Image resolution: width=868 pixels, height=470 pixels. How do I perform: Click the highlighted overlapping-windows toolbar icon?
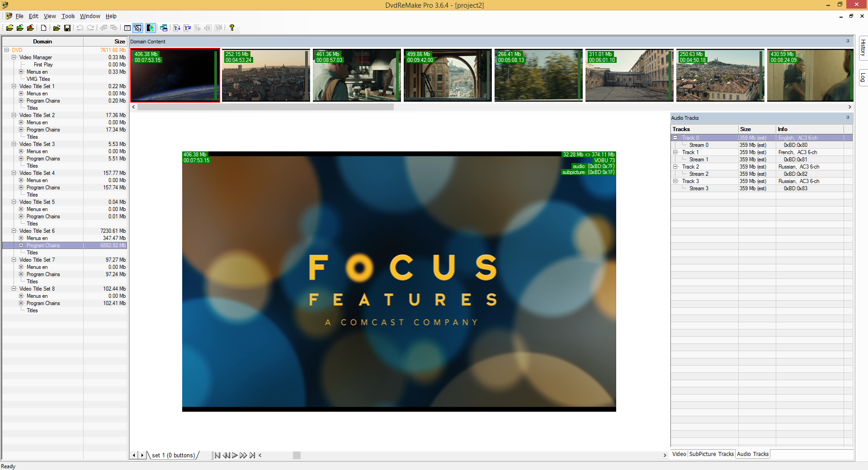pyautogui.click(x=138, y=28)
